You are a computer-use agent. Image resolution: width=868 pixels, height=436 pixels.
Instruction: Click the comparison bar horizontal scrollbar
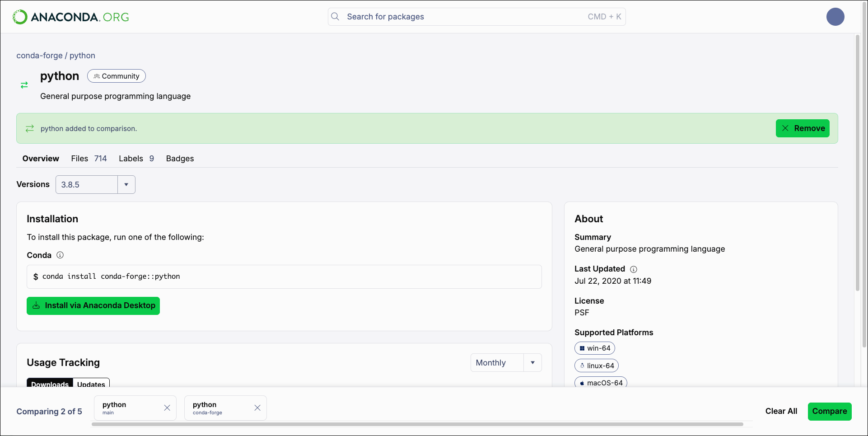coord(417,424)
